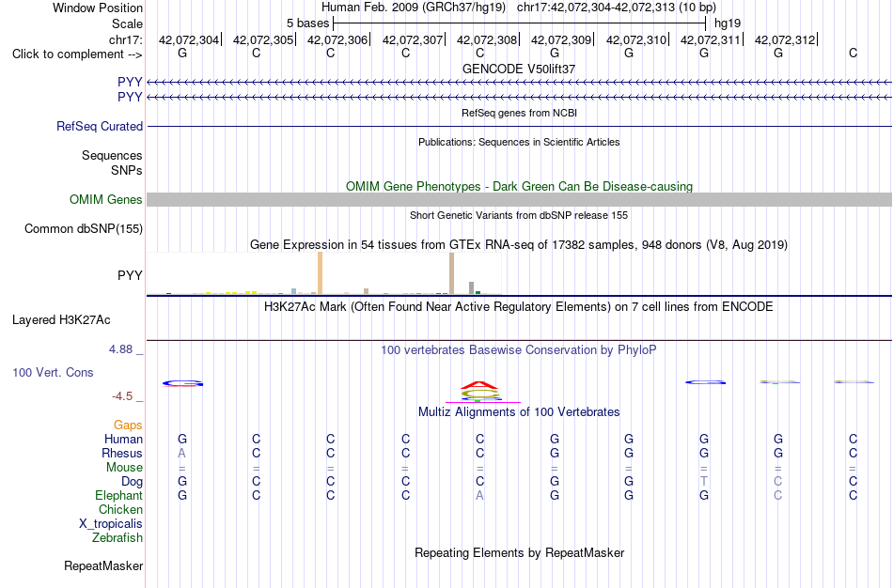Click '100 vertebrates Basewise Conservation by PhyloP' title
893x588 pixels.
pos(519,349)
